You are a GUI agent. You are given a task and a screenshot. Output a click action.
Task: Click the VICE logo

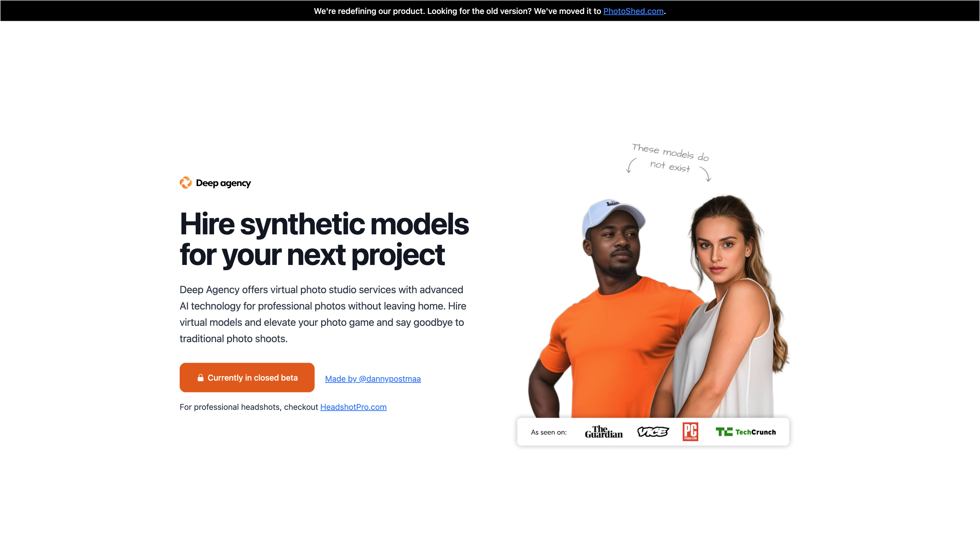pyautogui.click(x=653, y=432)
